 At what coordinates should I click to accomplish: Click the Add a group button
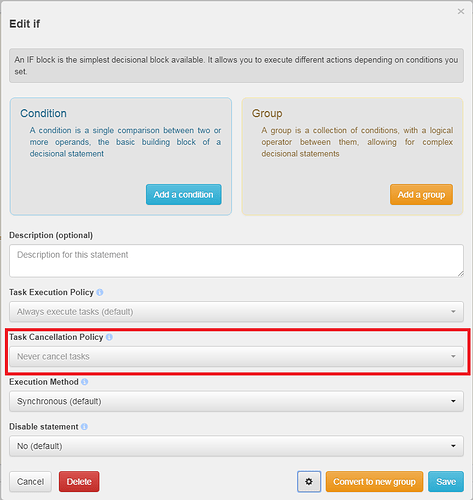pos(421,194)
